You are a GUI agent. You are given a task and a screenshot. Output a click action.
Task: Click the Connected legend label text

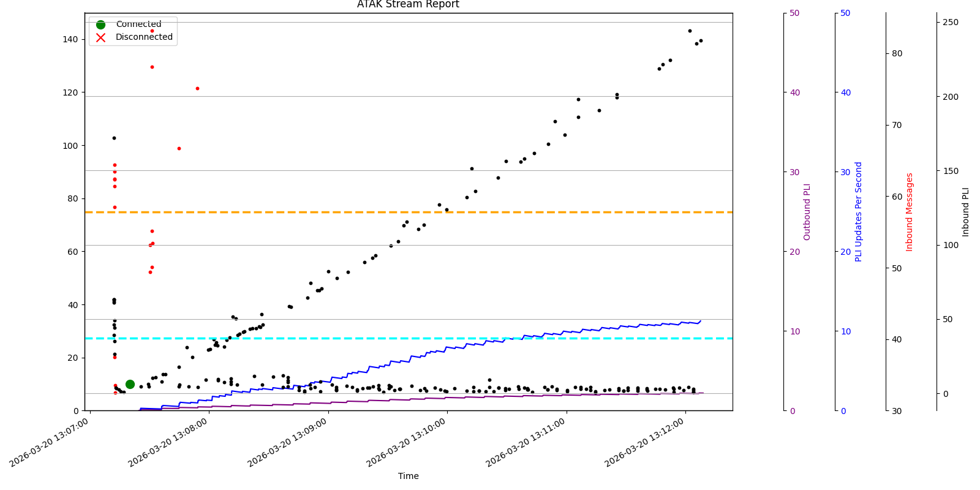click(138, 24)
